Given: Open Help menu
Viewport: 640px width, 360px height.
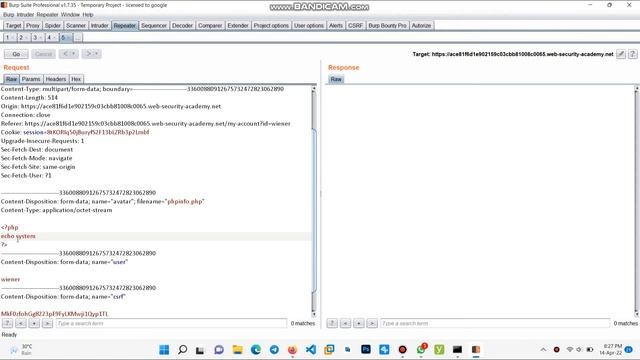Looking at the screenshot, I should pos(88,15).
